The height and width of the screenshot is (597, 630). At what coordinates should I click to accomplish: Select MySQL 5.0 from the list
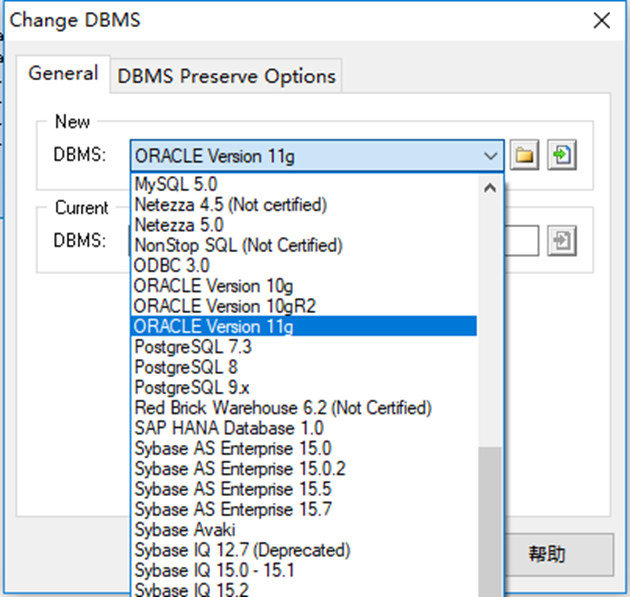304,184
